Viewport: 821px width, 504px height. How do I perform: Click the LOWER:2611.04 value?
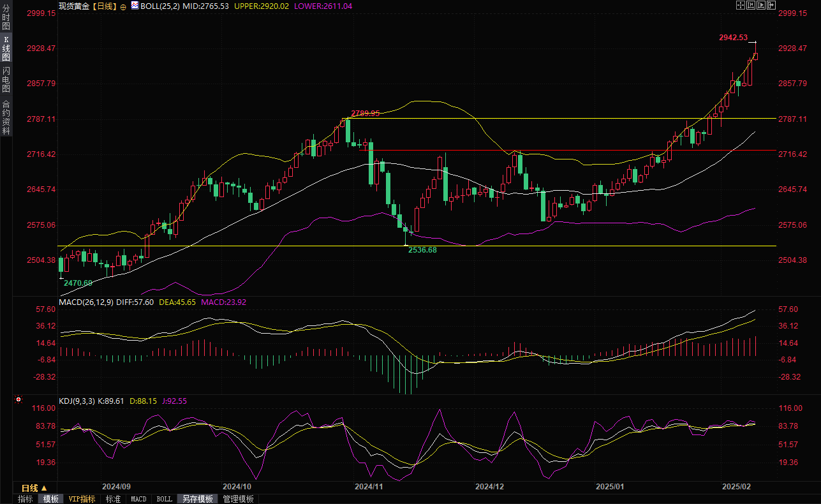(x=323, y=6)
